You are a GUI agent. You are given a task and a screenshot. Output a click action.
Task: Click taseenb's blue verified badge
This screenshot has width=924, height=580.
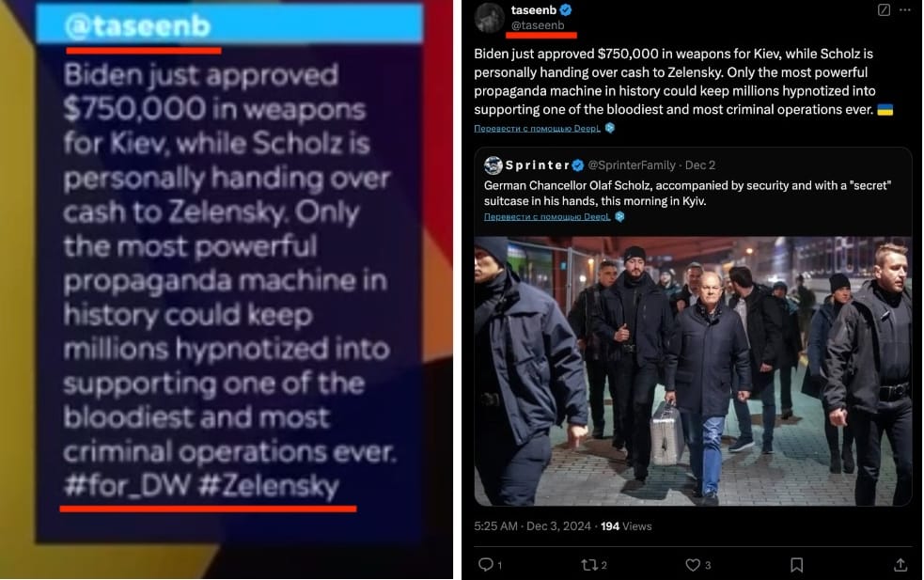click(566, 9)
